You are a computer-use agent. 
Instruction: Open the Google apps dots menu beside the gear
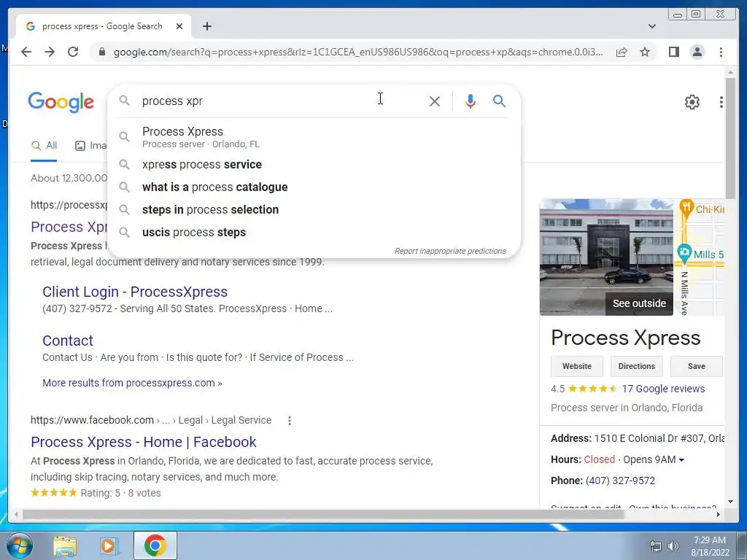pos(721,102)
